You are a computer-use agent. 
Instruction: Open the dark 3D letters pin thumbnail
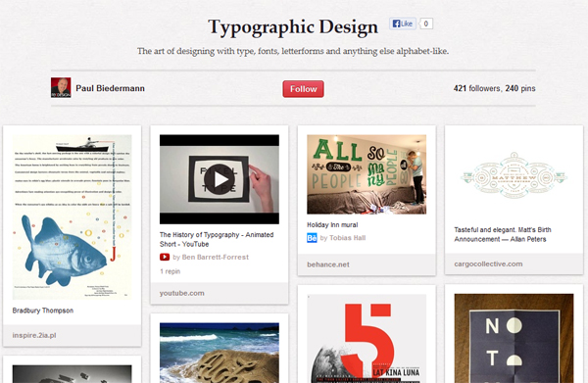point(72,374)
